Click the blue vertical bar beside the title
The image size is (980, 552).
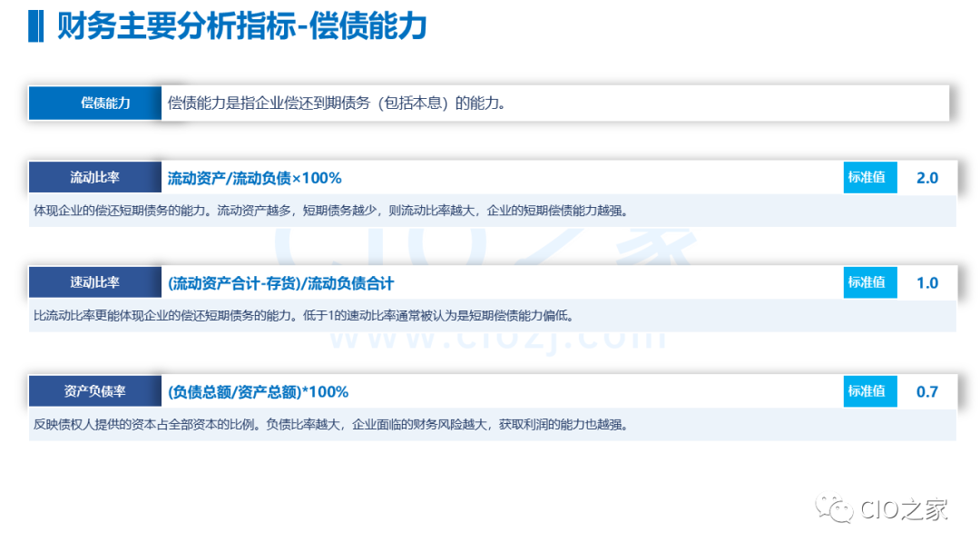pyautogui.click(x=35, y=26)
